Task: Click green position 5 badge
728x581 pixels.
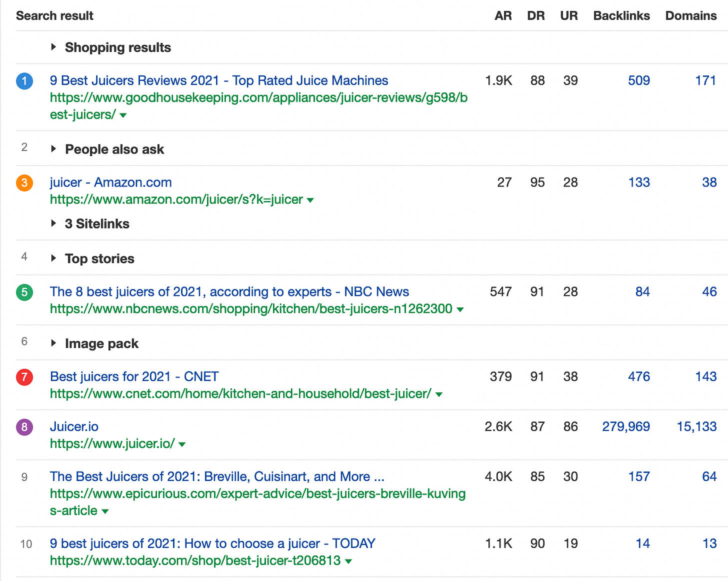Action: click(x=24, y=292)
